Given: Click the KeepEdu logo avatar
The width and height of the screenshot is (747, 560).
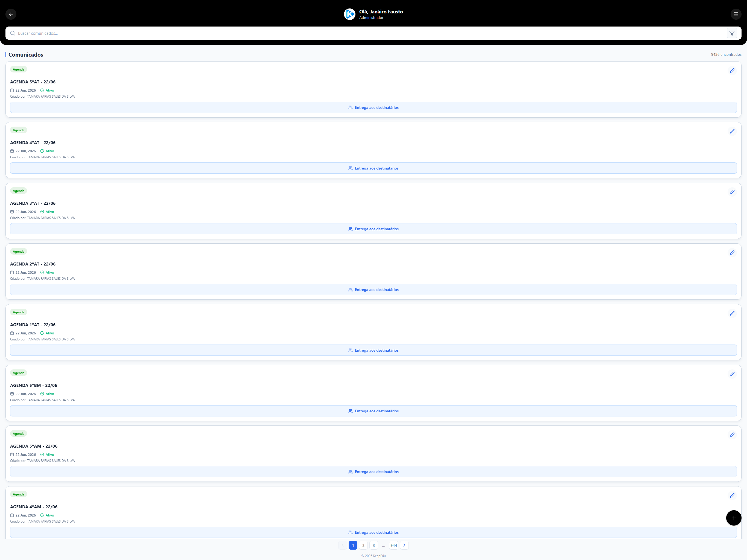Looking at the screenshot, I should (349, 14).
